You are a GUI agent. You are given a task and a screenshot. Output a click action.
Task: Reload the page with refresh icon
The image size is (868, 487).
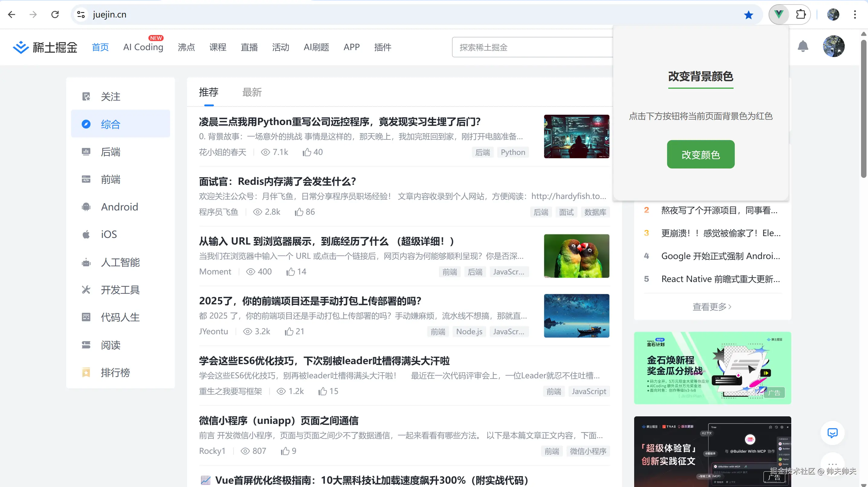click(55, 14)
